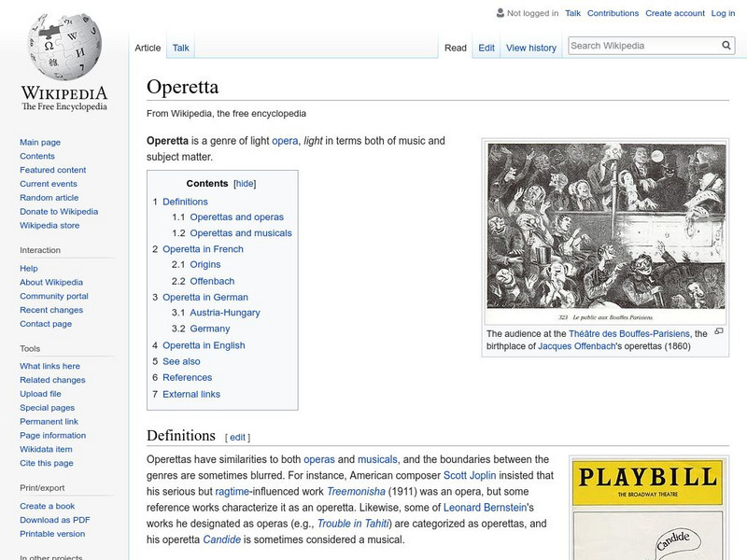Click the enlarge icon on the theatre image
This screenshot has height=560, width=747.
(x=718, y=329)
